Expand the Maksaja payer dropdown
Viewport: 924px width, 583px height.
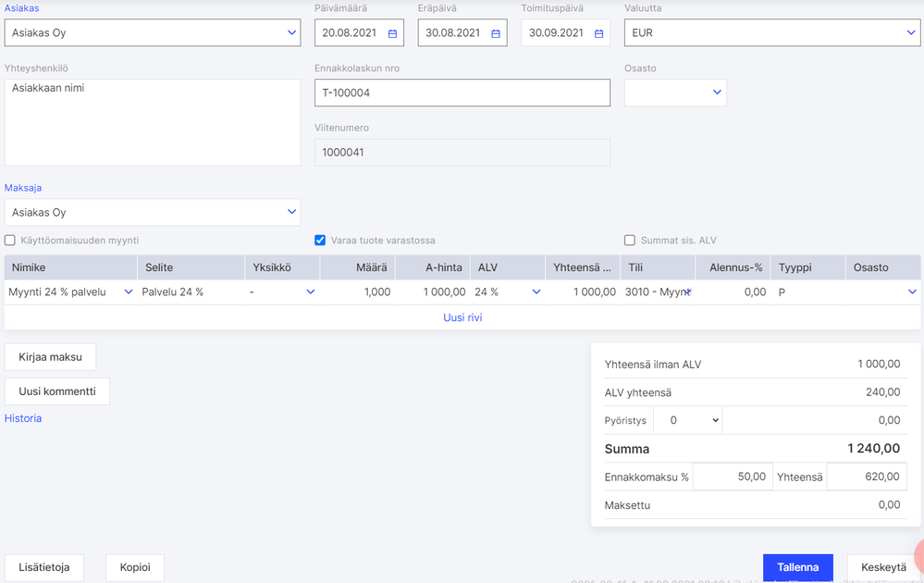pyautogui.click(x=291, y=212)
